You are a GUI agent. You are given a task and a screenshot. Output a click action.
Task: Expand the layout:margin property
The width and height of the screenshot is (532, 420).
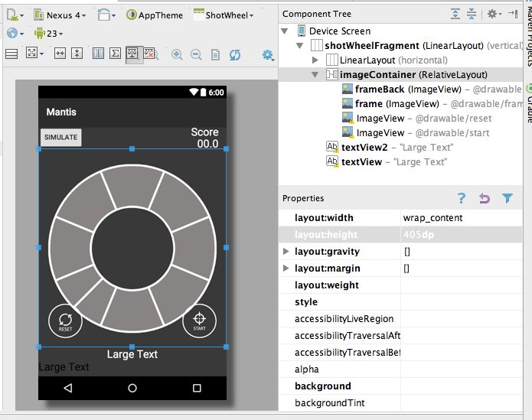pos(286,268)
